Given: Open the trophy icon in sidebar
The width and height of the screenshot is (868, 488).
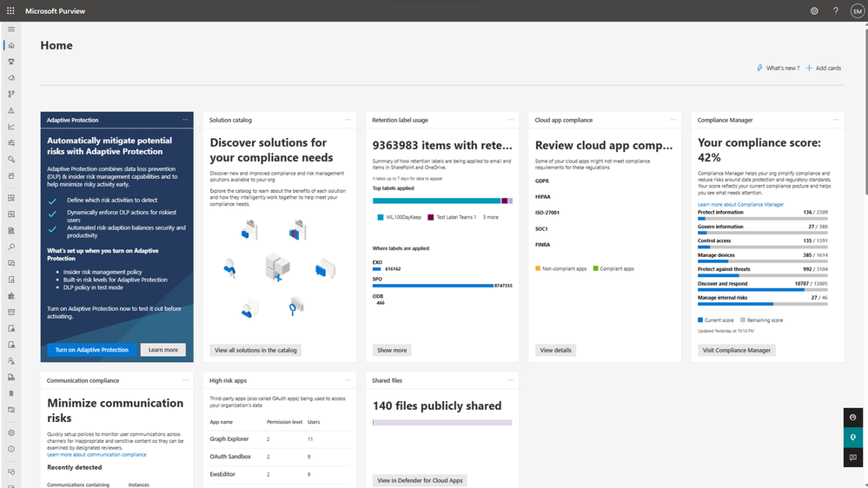Looking at the screenshot, I should click(11, 62).
